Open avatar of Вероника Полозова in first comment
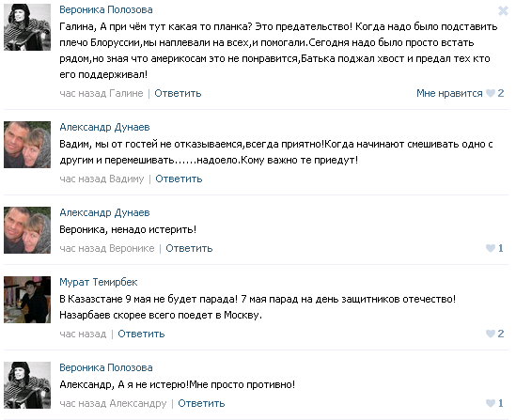The width and height of the screenshot is (516, 420). pos(27,27)
